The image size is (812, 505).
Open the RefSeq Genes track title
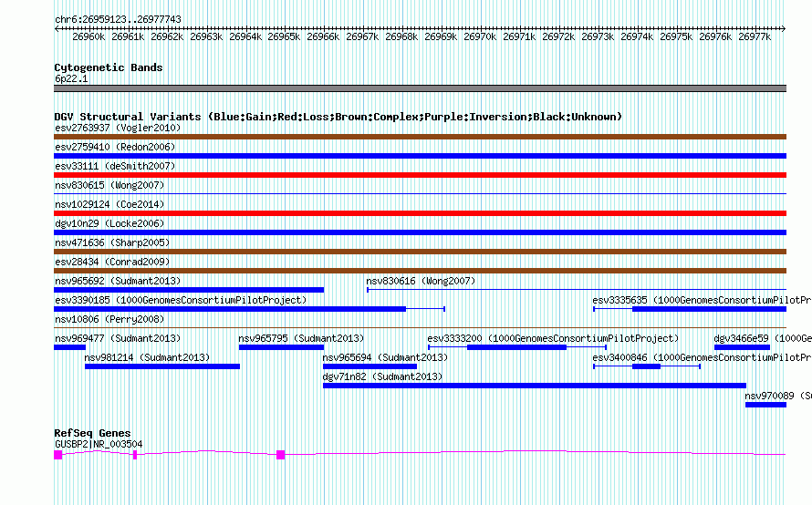[92, 433]
